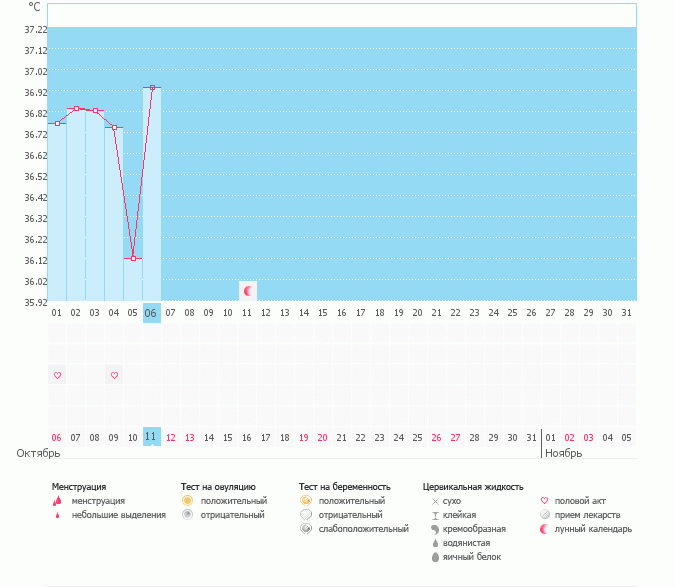Click the pregnancy test 'положительный' icon
Viewport: 675px width, 587px height.
coord(306,500)
